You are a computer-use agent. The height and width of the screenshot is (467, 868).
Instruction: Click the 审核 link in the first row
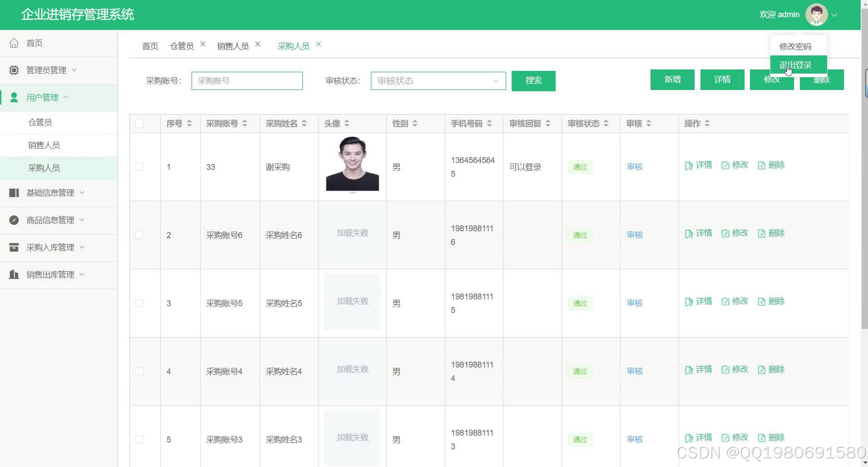634,167
